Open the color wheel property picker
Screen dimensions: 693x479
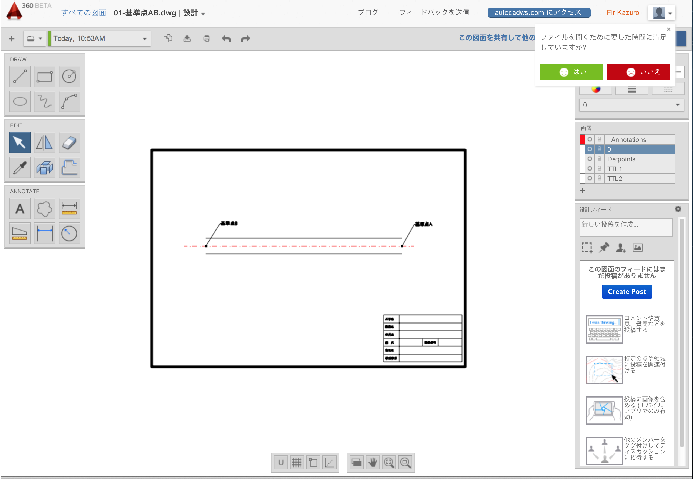(x=596, y=90)
